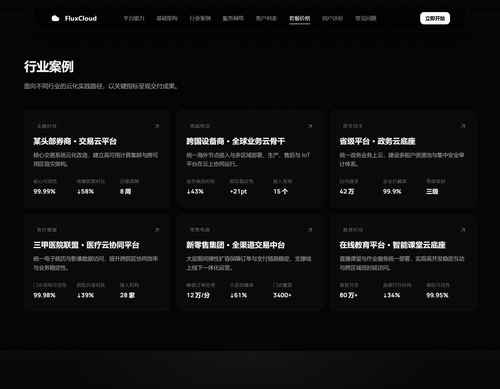Viewport: 500px width, 389px height.
Task: Click the 80 万+ concurrency value
Action: point(348,295)
